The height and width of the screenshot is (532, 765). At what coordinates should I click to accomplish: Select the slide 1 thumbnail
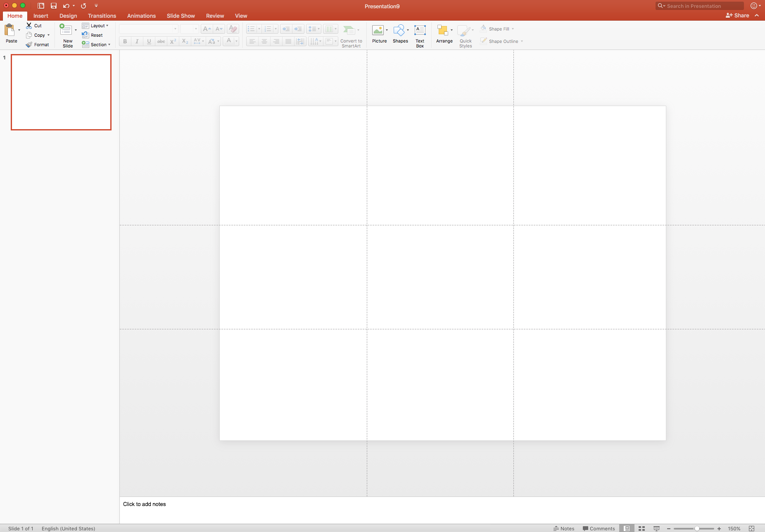point(61,92)
